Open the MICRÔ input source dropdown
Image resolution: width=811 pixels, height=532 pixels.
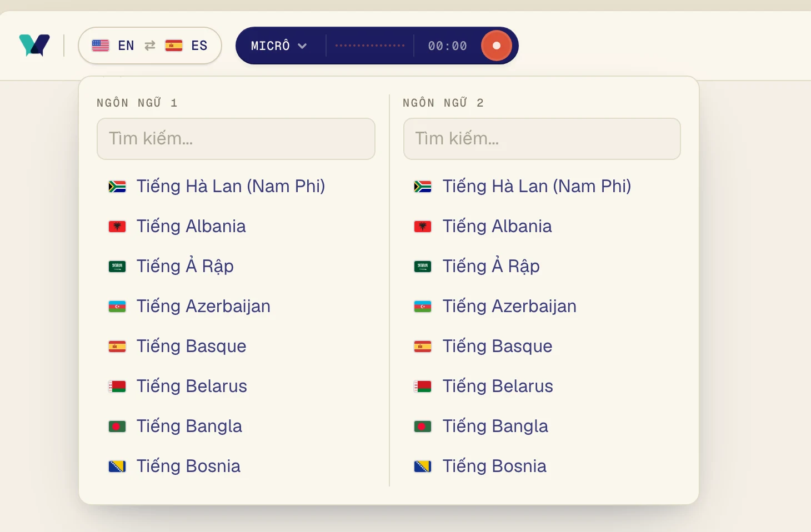point(279,46)
